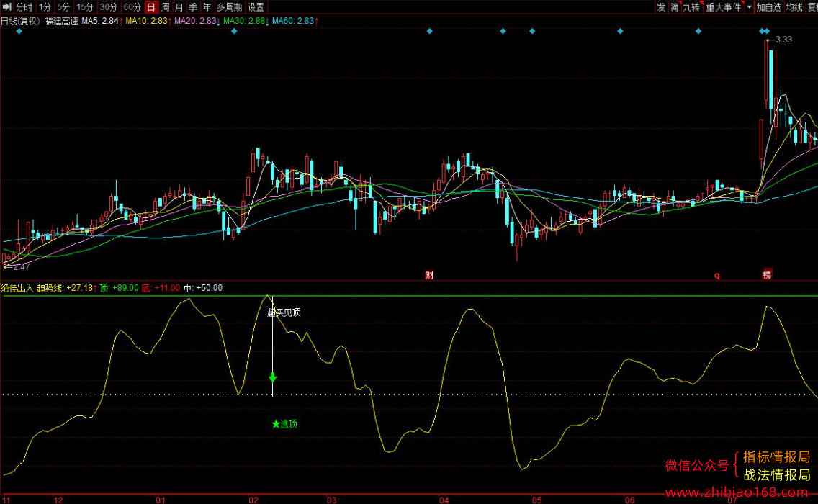
Task: Click the 超买见顶 annotation
Action: tap(284, 312)
